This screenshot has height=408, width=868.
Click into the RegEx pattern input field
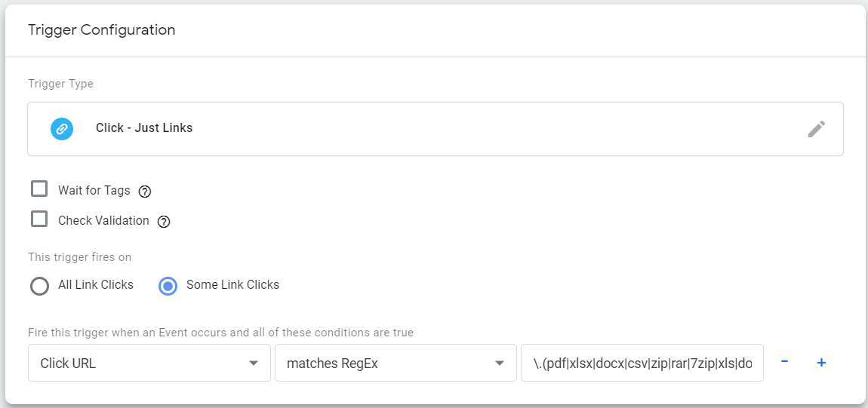click(642, 363)
